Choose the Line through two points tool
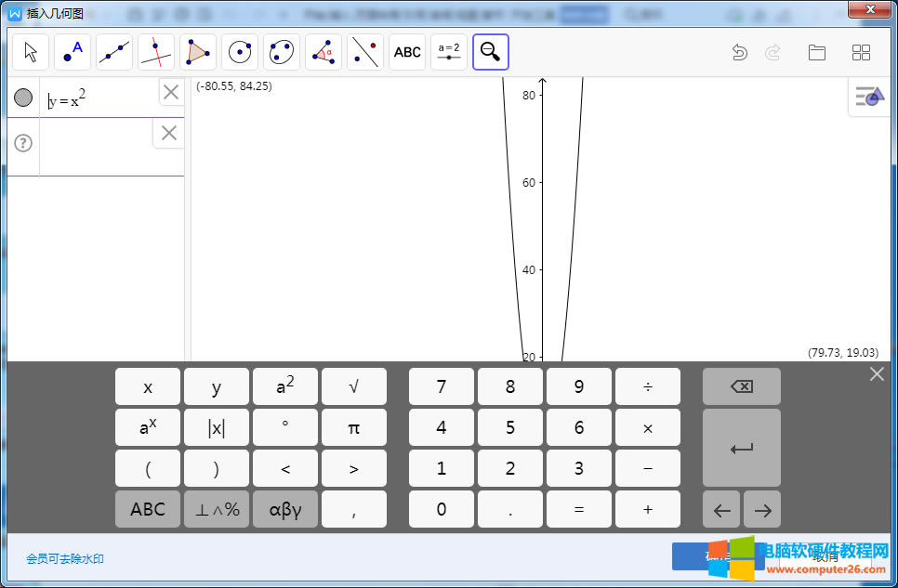The width and height of the screenshot is (898, 588). 114,53
